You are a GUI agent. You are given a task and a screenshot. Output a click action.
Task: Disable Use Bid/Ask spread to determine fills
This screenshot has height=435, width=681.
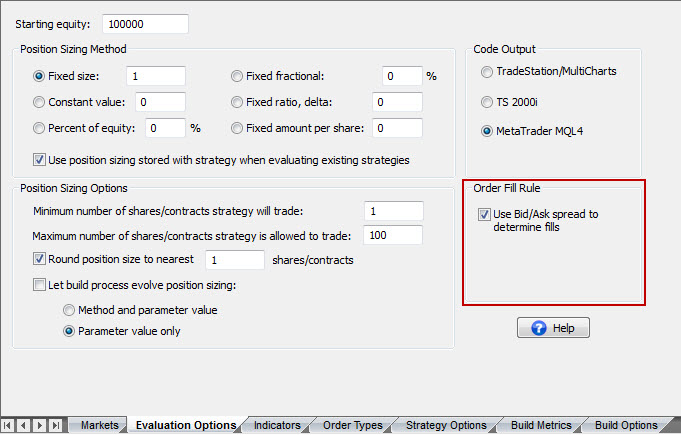485,214
